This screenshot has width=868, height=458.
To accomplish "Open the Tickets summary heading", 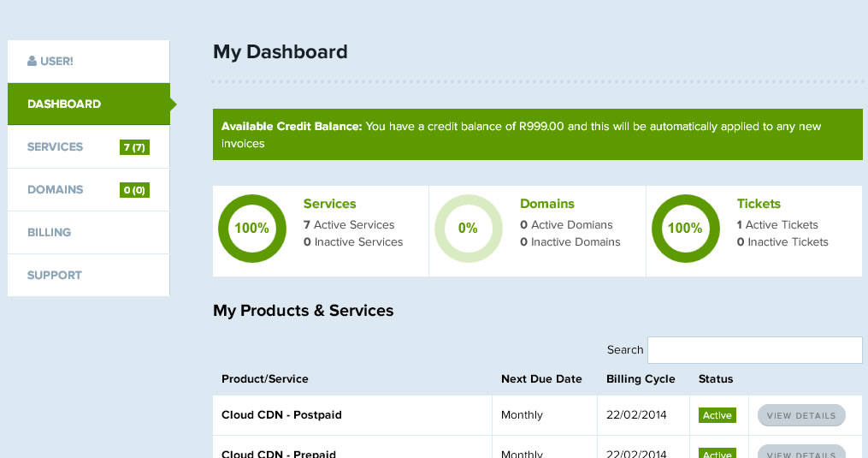I will tap(759, 204).
